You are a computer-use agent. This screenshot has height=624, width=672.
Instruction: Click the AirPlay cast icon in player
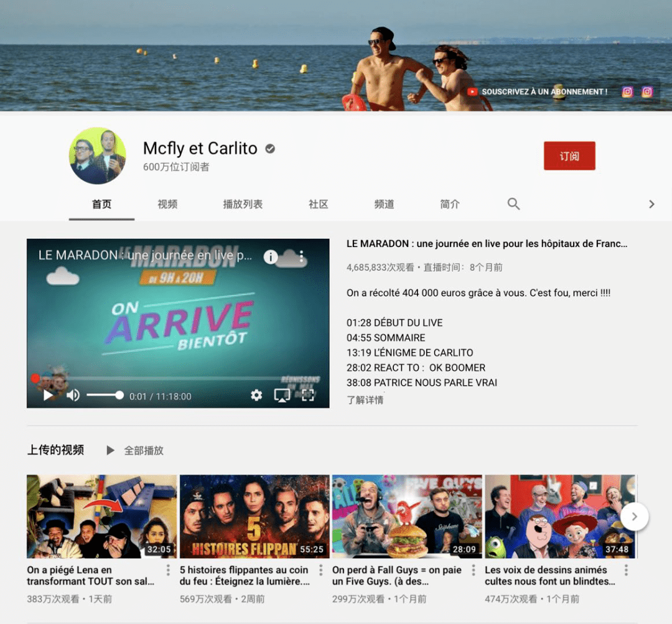(x=282, y=395)
